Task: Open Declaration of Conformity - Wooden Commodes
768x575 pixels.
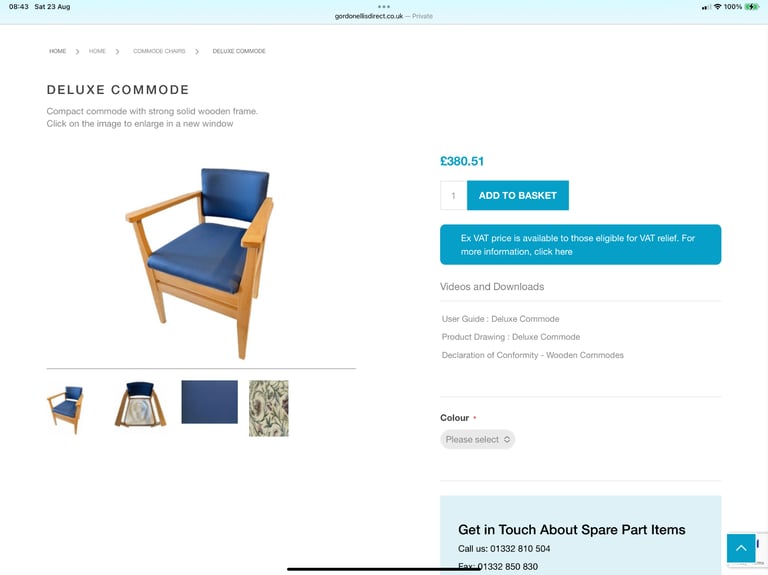Action: (x=532, y=355)
